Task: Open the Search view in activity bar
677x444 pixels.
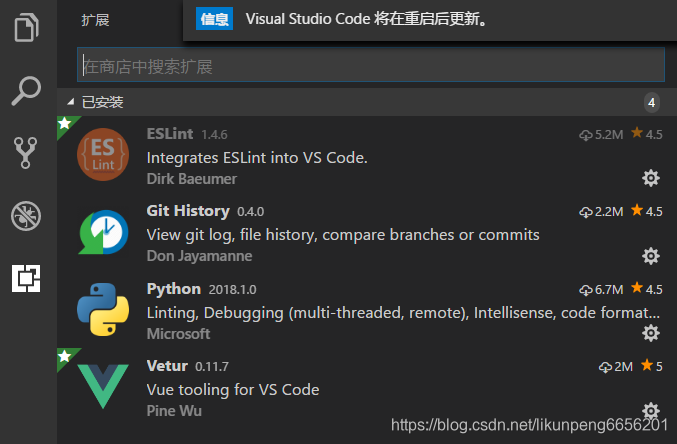Action: coord(26,91)
